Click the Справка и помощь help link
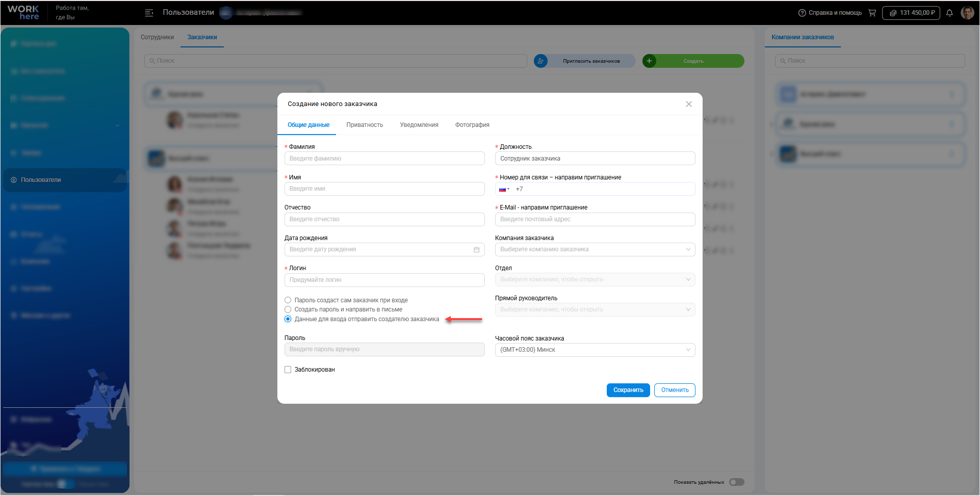Screen dimensions: 980x496 [830, 13]
